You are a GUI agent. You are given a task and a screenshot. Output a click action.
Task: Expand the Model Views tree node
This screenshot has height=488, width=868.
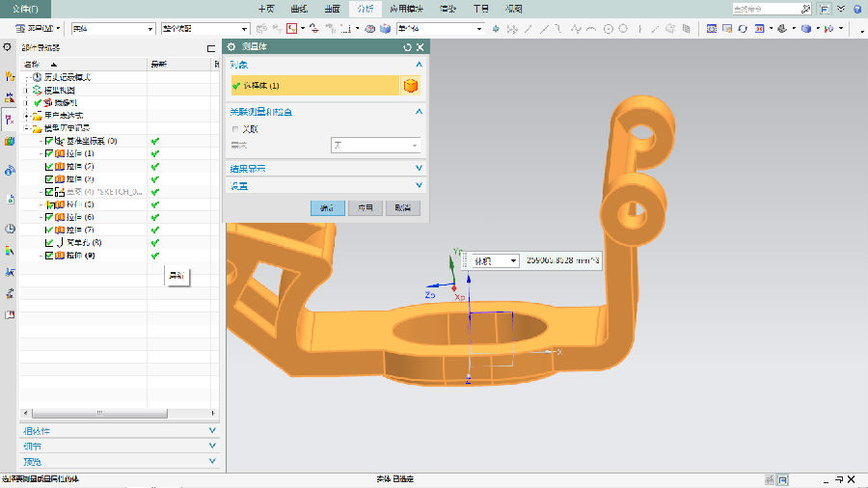(26, 90)
